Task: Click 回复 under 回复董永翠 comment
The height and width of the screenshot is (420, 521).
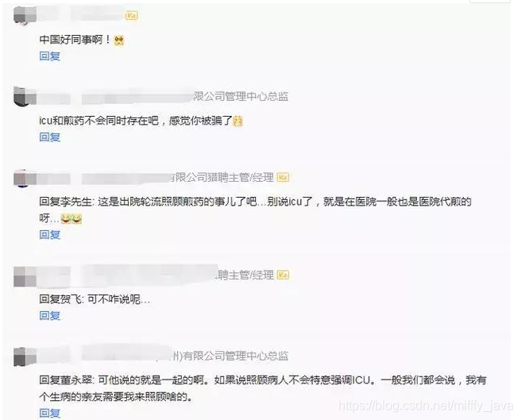Action: point(50,413)
